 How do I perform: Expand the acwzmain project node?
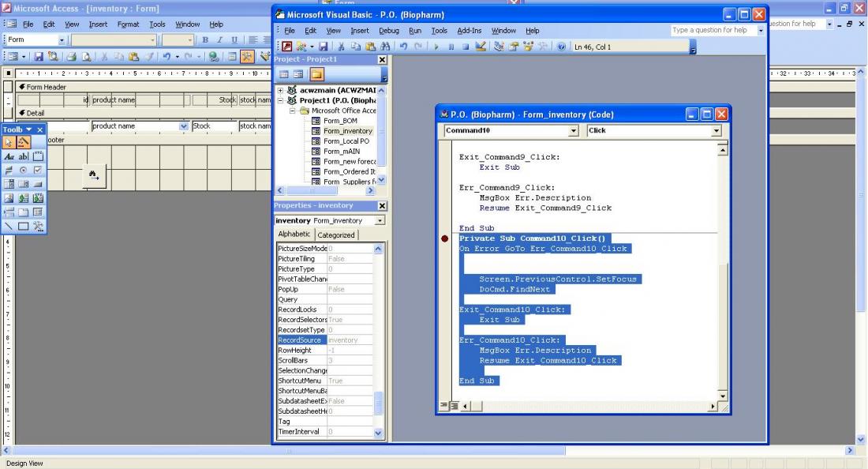pyautogui.click(x=280, y=90)
